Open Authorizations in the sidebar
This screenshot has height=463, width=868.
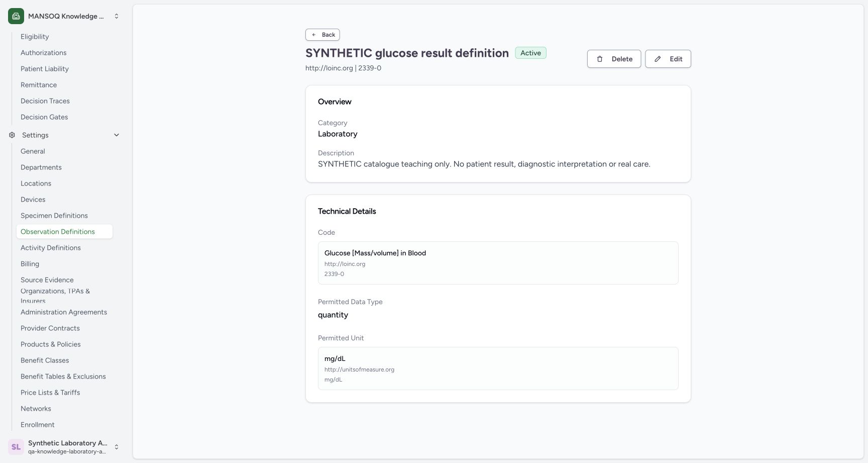(43, 53)
